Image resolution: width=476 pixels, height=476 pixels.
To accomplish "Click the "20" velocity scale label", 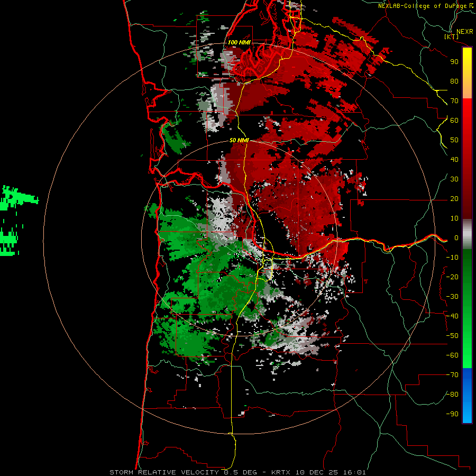I will tap(454, 198).
